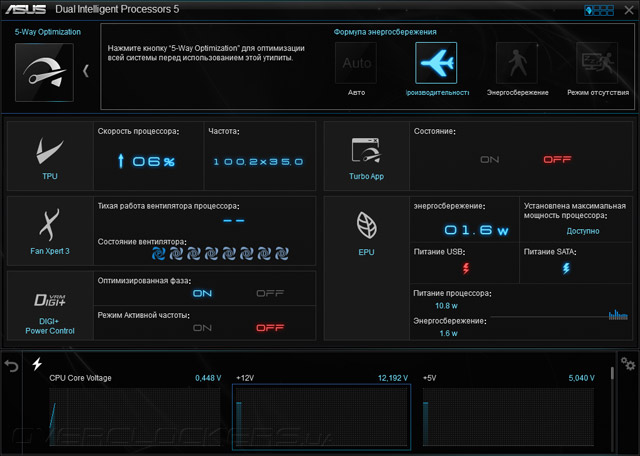The height and width of the screenshot is (456, 640).
Task: Select the Away mode icon
Action: pos(597,63)
